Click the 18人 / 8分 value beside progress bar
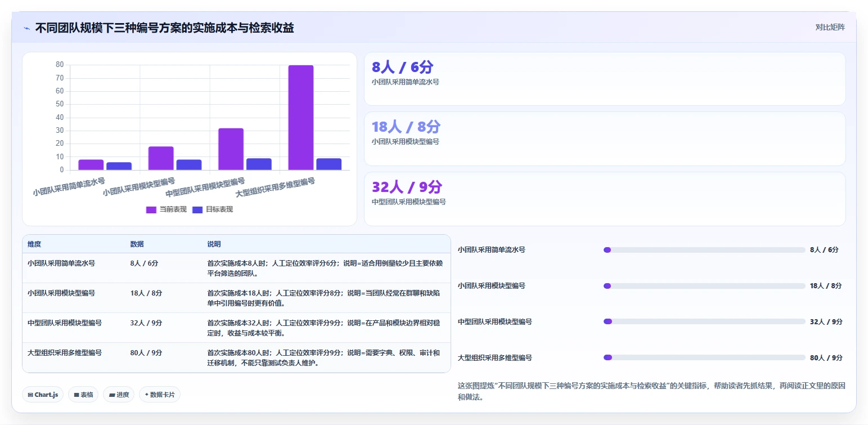The height and width of the screenshot is (425, 868). [x=826, y=286]
